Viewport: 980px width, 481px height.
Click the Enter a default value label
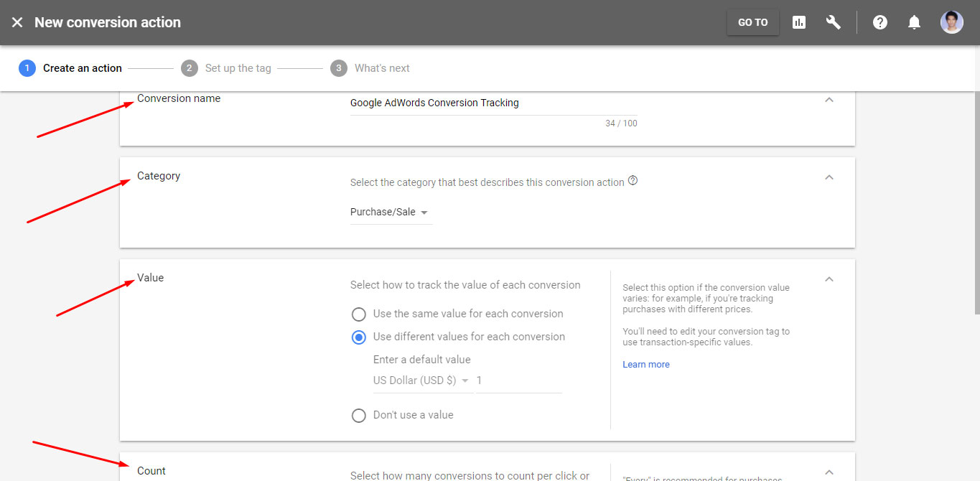coord(422,360)
